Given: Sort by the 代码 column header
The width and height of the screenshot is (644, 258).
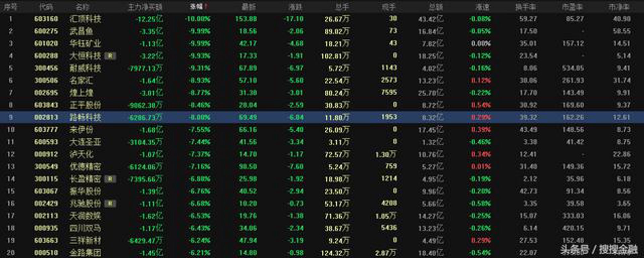Looking at the screenshot, I should click(x=46, y=6).
